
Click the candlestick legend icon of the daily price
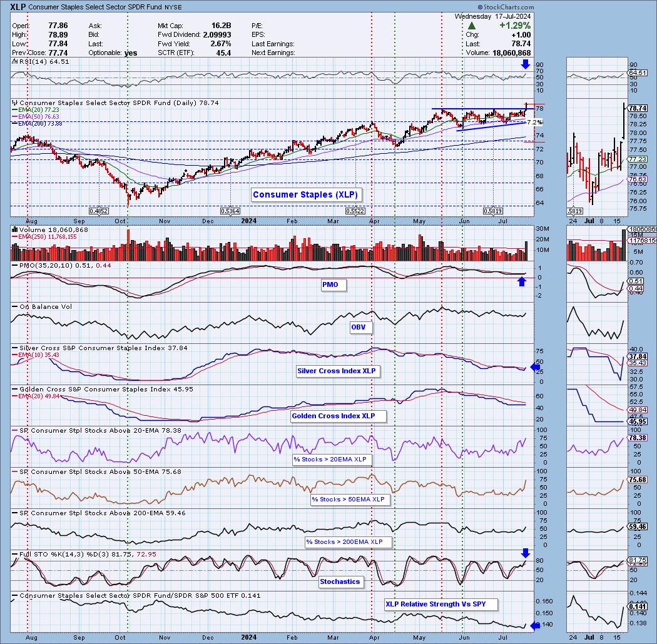coord(14,103)
